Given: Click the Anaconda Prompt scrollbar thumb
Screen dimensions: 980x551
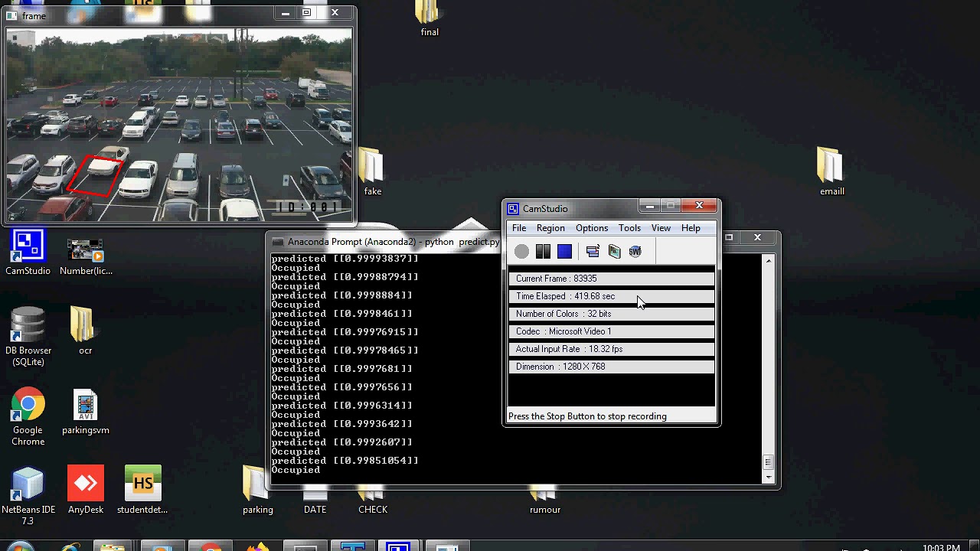Looking at the screenshot, I should [768, 462].
